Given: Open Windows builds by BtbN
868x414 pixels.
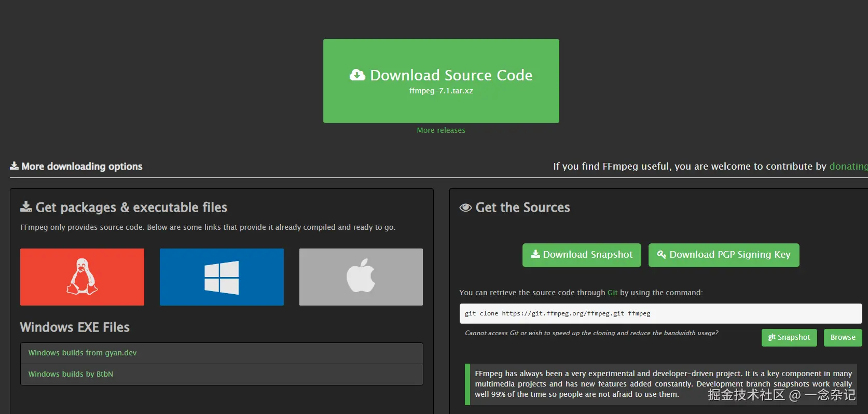Looking at the screenshot, I should (222, 374).
